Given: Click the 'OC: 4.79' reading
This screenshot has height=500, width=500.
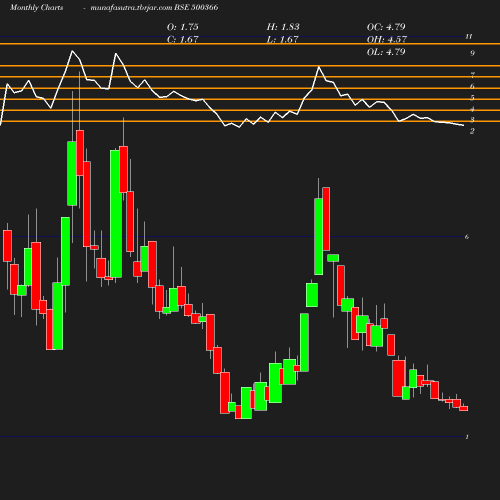Looking at the screenshot, I should [x=386, y=27].
